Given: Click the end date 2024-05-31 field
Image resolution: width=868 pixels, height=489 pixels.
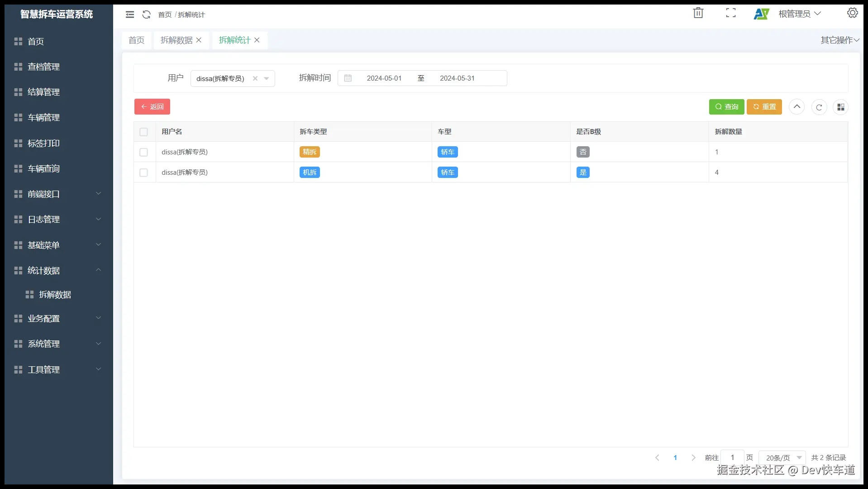Looking at the screenshot, I should click(457, 78).
